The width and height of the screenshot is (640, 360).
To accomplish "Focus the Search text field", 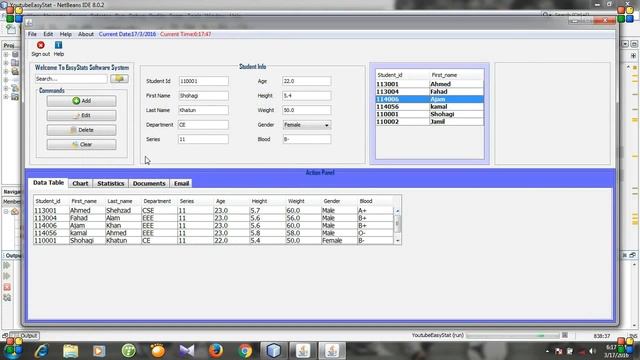I will 71,79.
